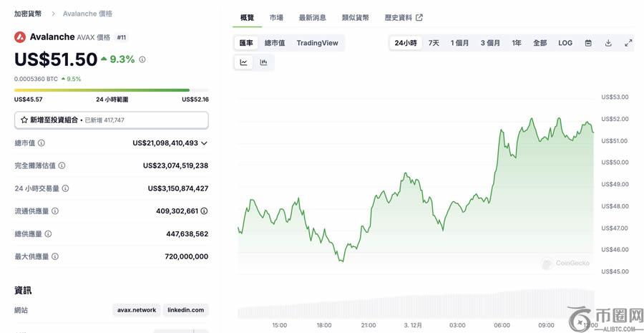Screen dimensions: 644x333
Task: Click external link icon beside 歷史資料
Action: [x=419, y=17]
